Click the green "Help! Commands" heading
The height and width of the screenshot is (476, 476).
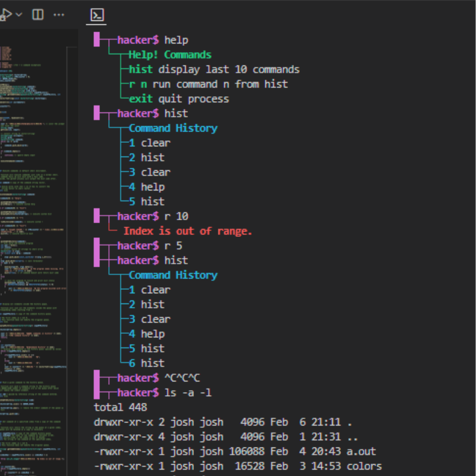click(170, 55)
